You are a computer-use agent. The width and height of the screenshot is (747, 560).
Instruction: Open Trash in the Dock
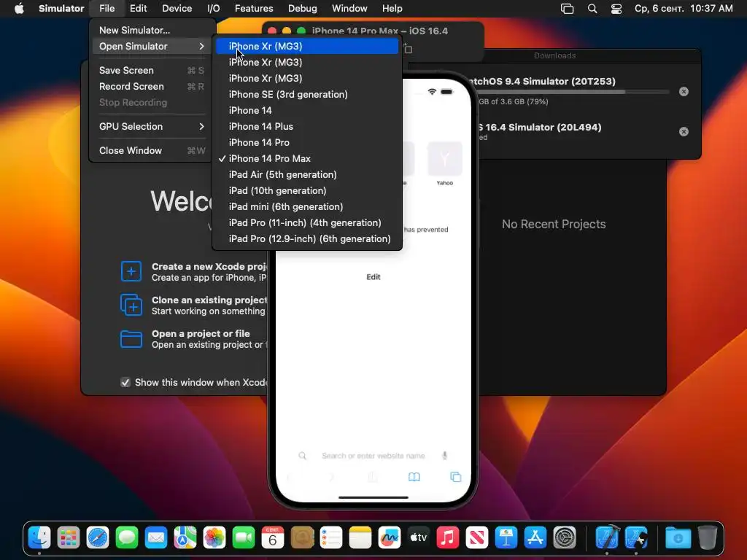point(708,538)
